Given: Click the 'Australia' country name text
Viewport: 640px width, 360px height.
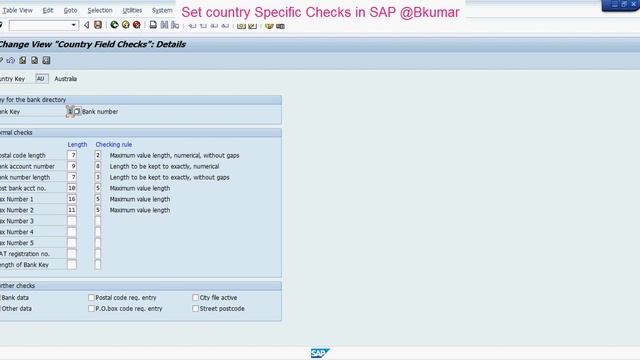Looking at the screenshot, I should (x=66, y=79).
